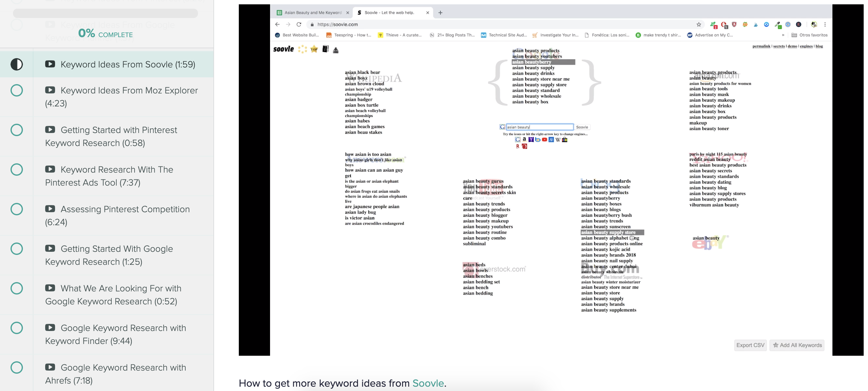Select Yahoo engine icon below search box
Screen dimensions: 868x391
click(x=531, y=140)
